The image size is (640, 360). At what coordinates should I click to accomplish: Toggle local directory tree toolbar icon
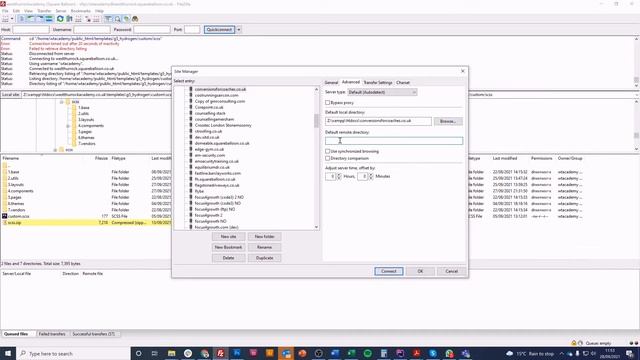[x=31, y=19]
